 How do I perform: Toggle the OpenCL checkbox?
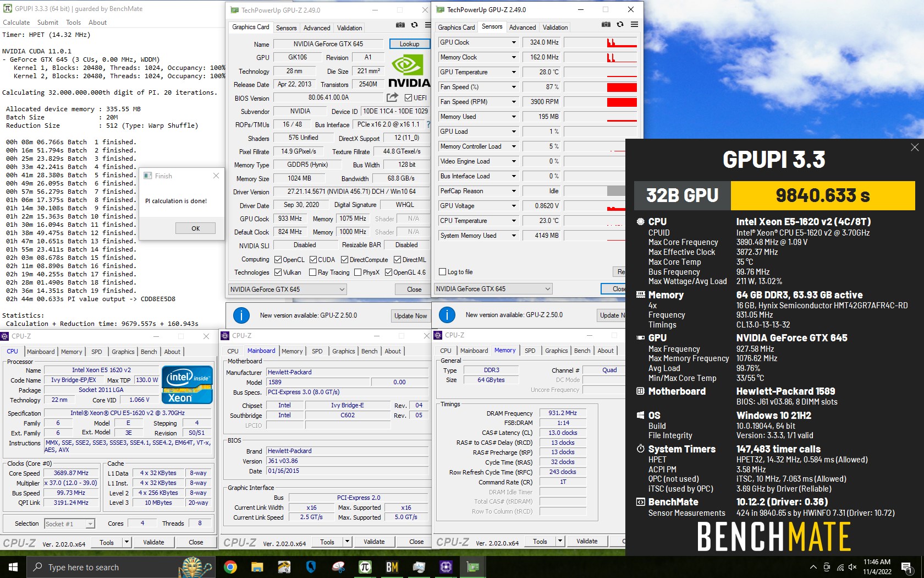tap(278, 260)
